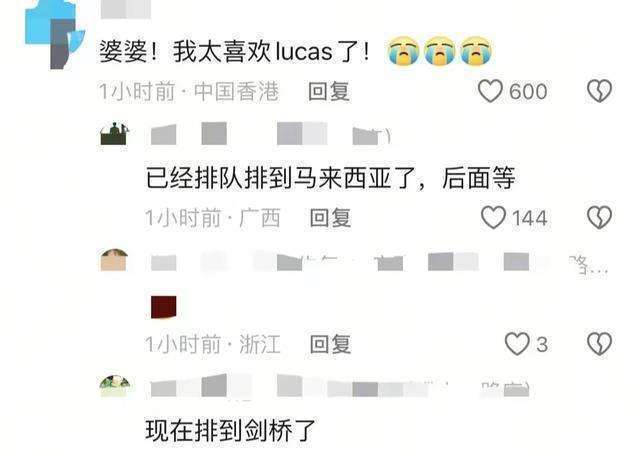
Task: Reply to the 浙江 comment via 回复
Action: tap(330, 344)
